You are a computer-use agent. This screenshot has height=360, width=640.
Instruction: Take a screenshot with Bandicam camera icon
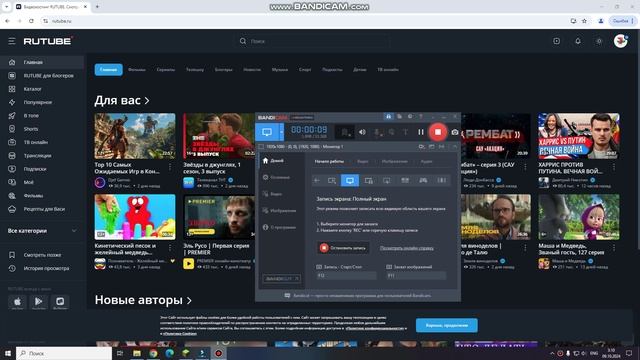455,132
